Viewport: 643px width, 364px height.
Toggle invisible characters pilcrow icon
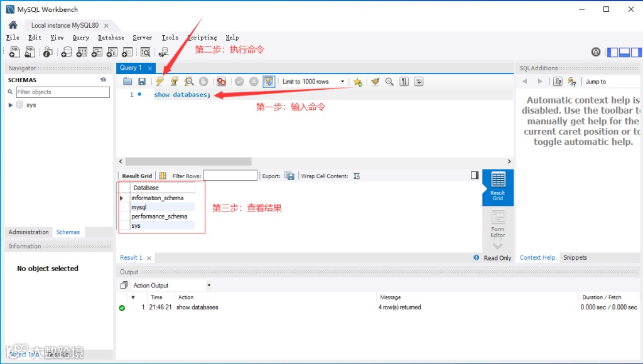click(404, 82)
